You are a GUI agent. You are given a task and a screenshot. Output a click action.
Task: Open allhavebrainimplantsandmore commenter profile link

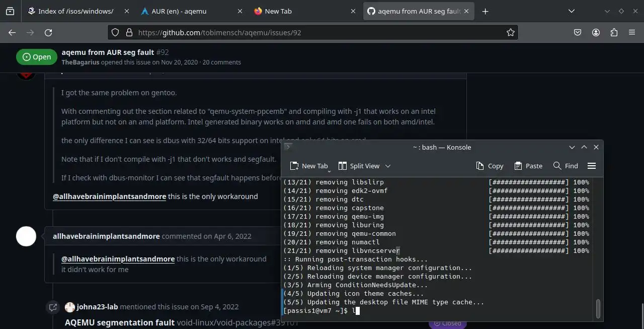point(106,236)
